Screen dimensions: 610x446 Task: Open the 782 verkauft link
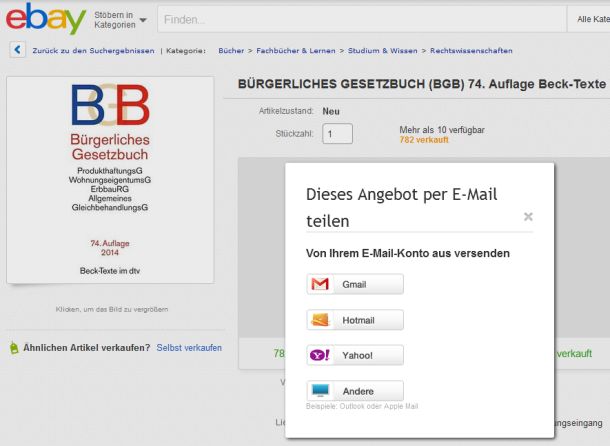pyautogui.click(x=424, y=140)
